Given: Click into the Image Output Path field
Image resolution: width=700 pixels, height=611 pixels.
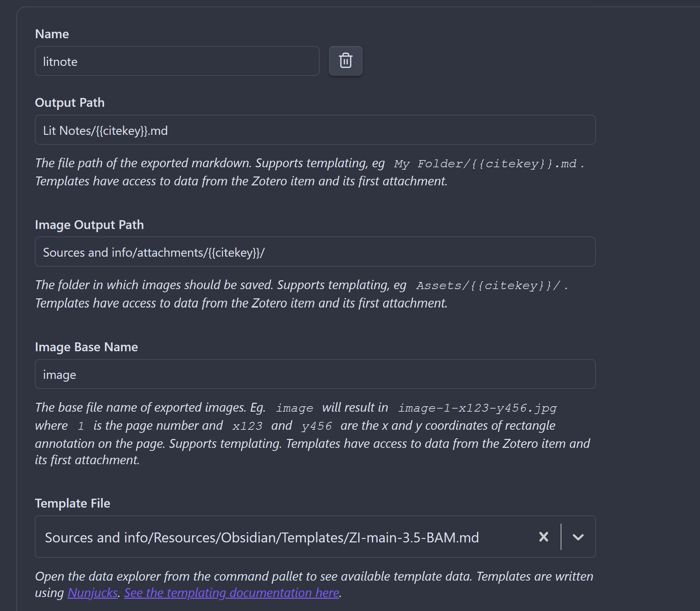Looking at the screenshot, I should [x=315, y=252].
